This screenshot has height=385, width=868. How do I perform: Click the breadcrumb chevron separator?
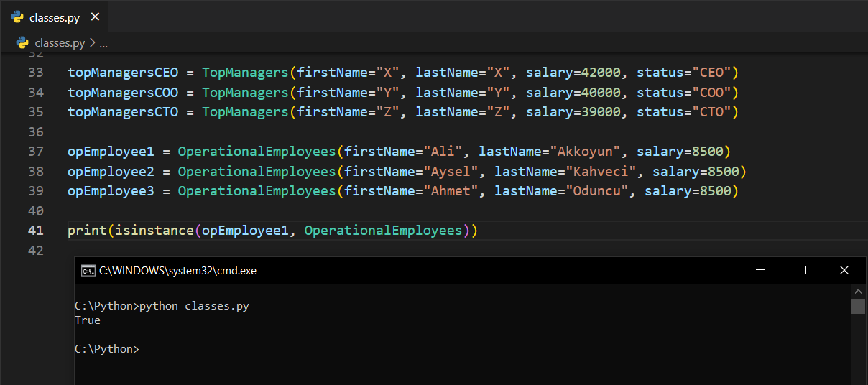pyautogui.click(x=92, y=43)
